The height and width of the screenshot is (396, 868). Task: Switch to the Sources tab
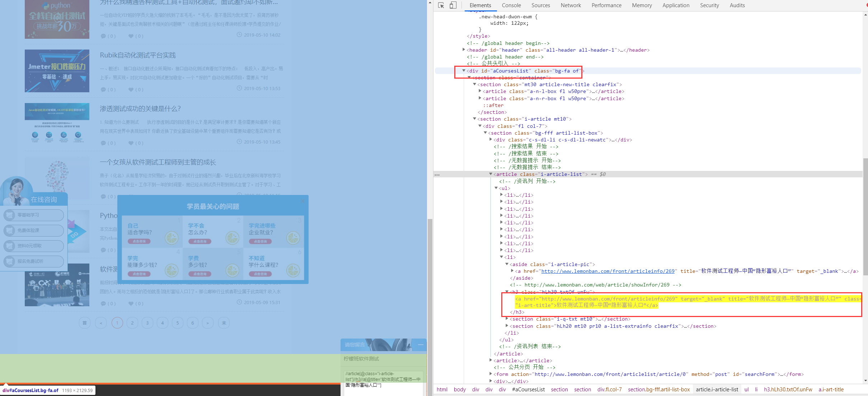[x=541, y=5]
